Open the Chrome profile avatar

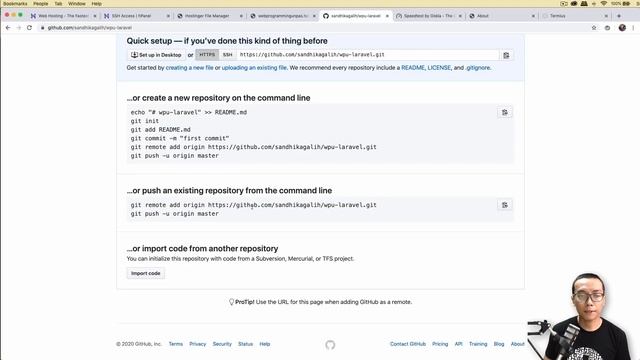622,28
